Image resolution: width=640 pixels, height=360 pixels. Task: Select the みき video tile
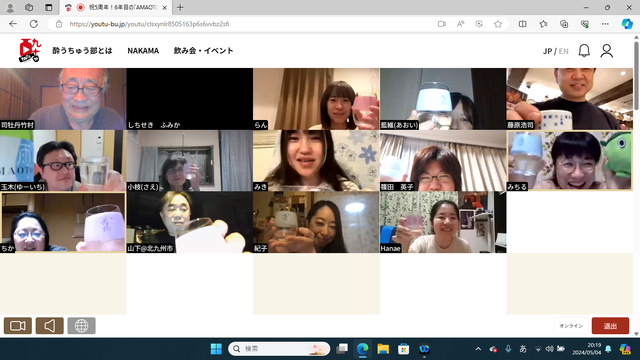316,161
